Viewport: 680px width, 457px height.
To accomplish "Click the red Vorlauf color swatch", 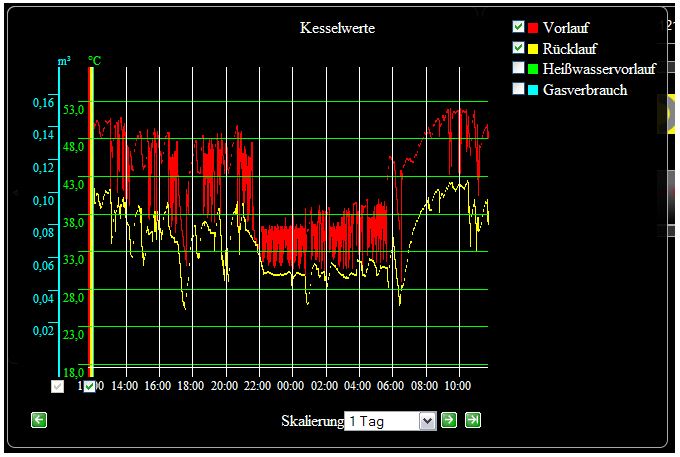I will [x=533, y=28].
